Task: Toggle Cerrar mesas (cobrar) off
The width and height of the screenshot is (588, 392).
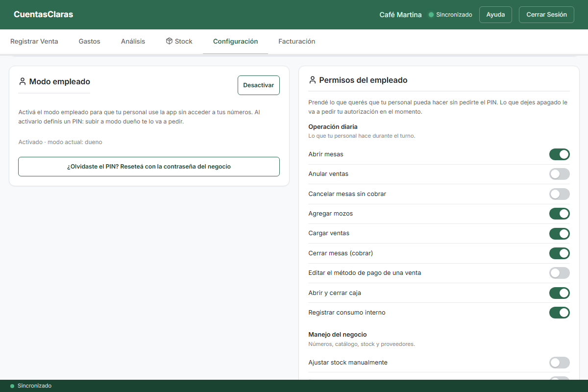Action: pyautogui.click(x=560, y=253)
